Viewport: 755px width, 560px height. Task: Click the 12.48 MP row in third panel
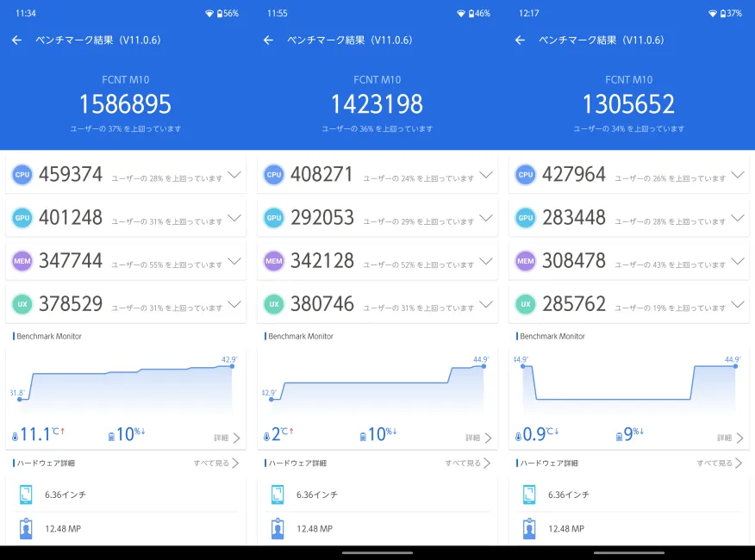(x=629, y=529)
